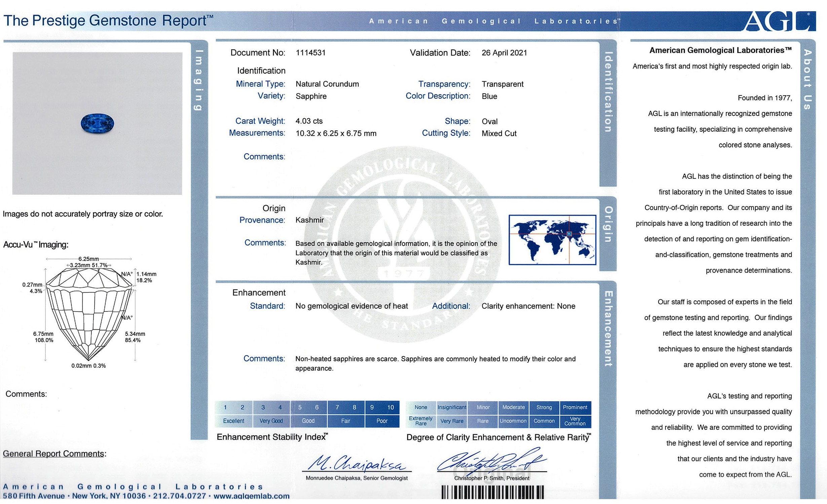Click the barcode below the signatures
Viewport: 827px width, 504px height.
492,492
